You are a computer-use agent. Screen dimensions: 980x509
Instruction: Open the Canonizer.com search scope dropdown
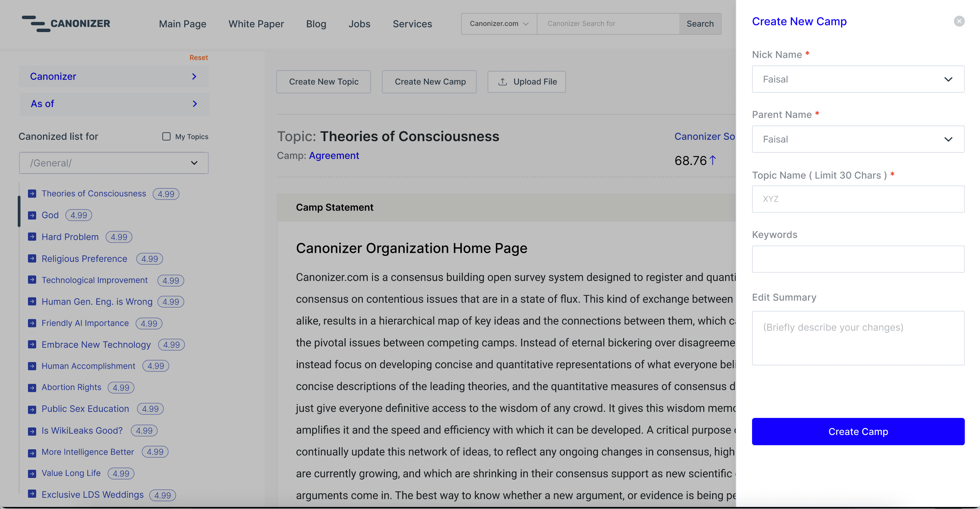tap(499, 24)
